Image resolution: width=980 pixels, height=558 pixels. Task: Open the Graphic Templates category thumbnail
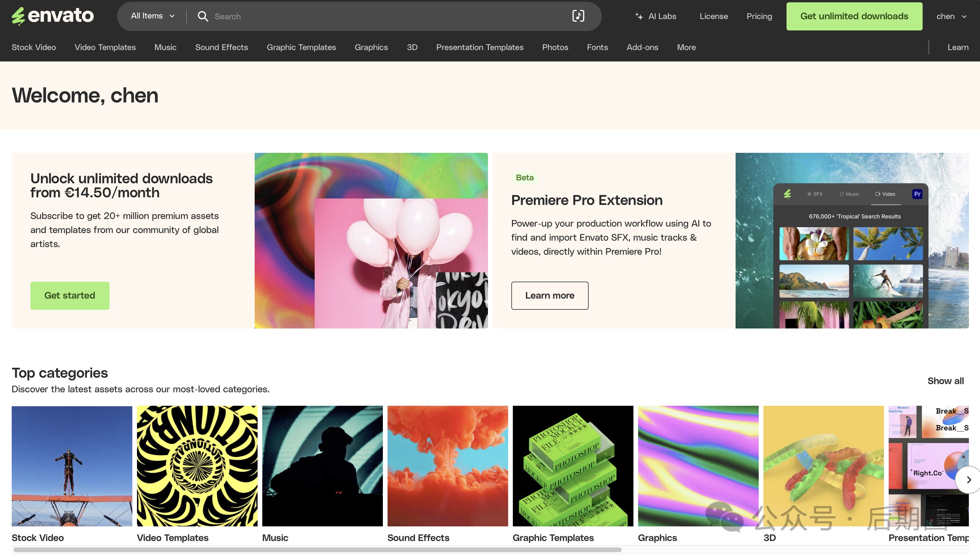573,466
